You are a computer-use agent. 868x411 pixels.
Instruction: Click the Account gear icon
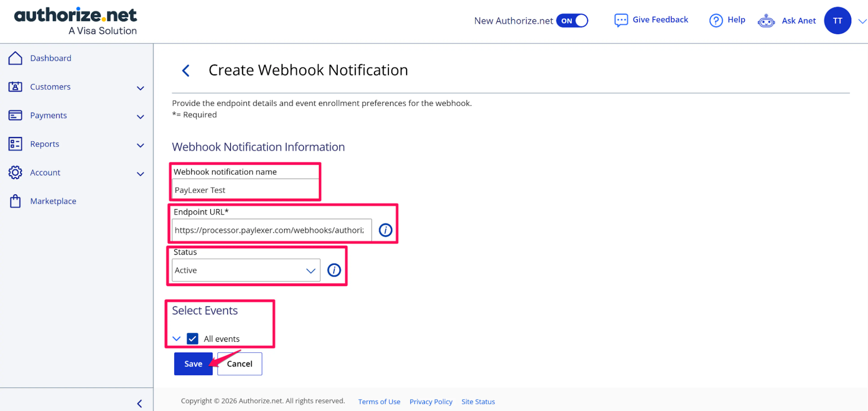tap(15, 172)
